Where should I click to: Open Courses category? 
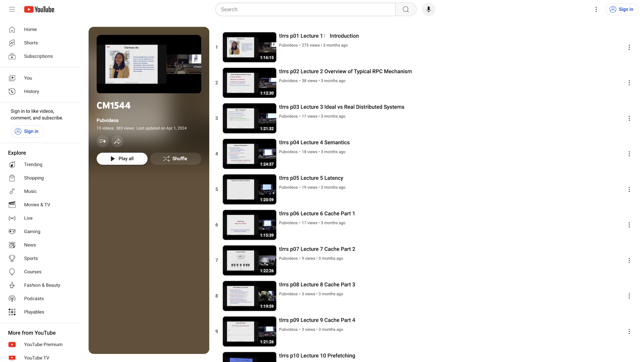click(x=40, y=272)
